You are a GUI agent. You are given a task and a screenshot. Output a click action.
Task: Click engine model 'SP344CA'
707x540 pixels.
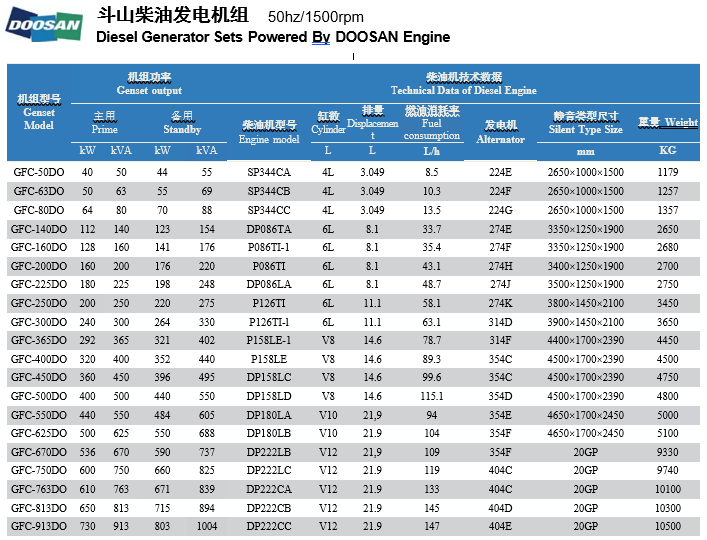point(269,172)
